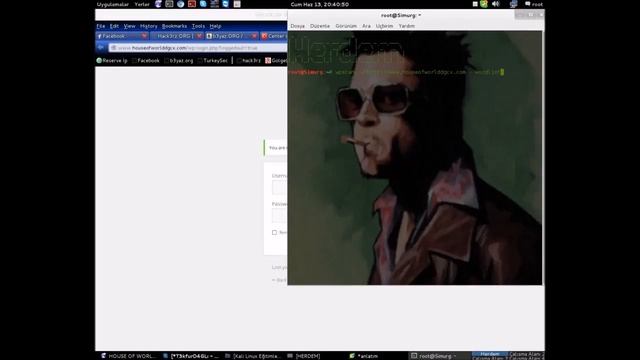Click the browser back arrow button
The width and height of the screenshot is (640, 360).
101,48
